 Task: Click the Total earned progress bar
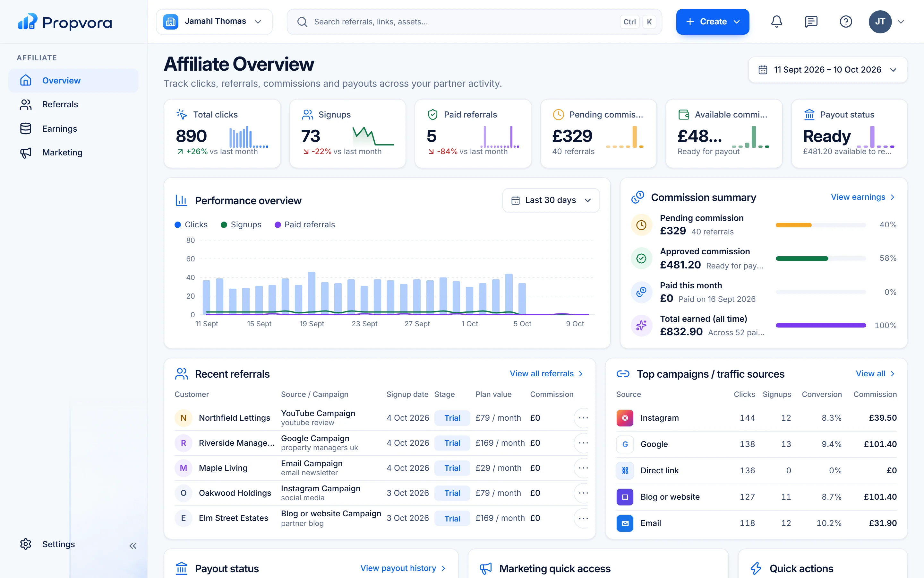coord(820,325)
